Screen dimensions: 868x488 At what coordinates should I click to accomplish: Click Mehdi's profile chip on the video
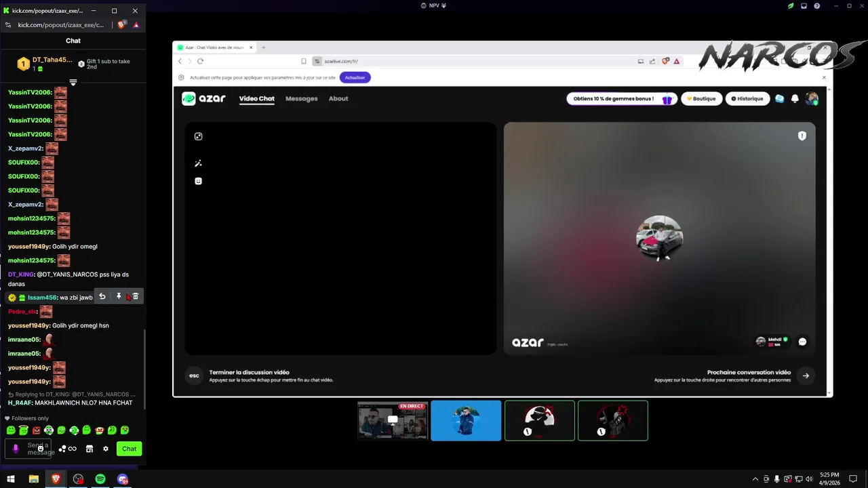tap(772, 342)
